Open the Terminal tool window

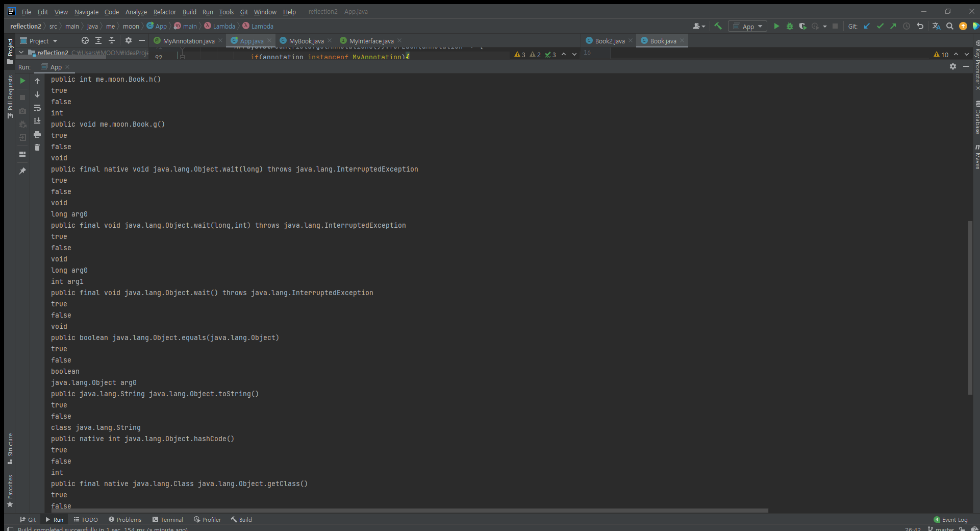[x=167, y=519]
